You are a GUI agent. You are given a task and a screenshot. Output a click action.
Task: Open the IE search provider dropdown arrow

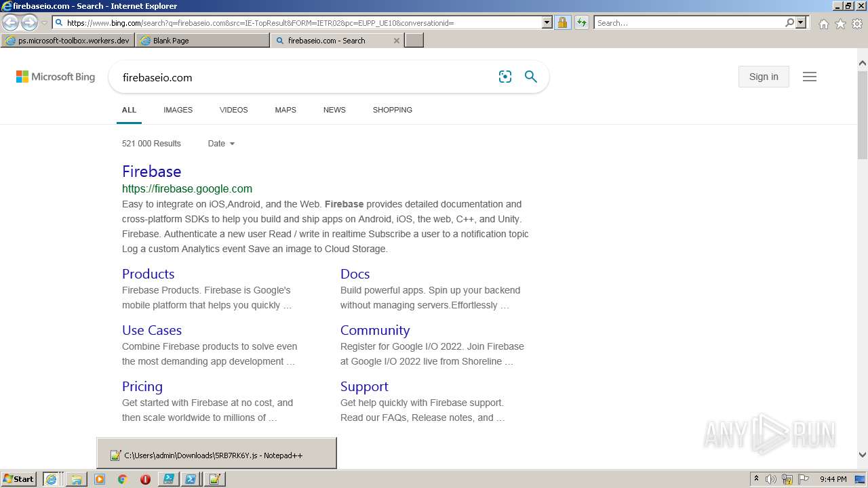801,22
